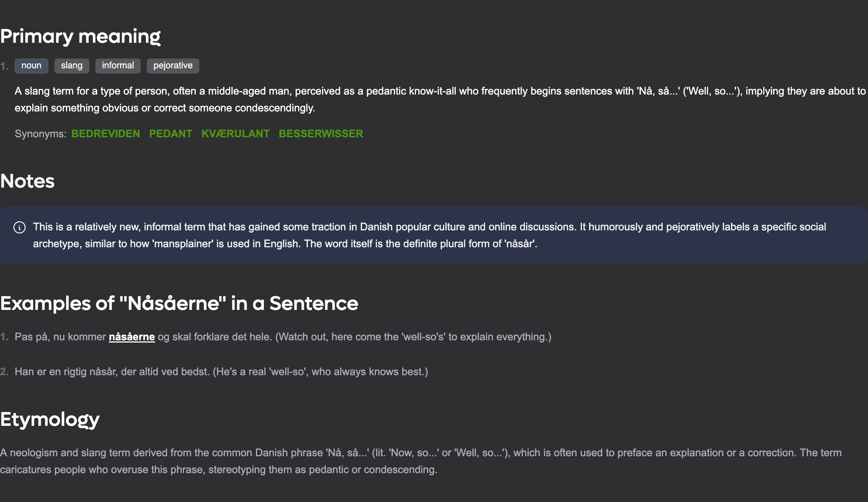This screenshot has height=502, width=868.
Task: Click the etymology paragraph about the neologism
Action: point(420,461)
